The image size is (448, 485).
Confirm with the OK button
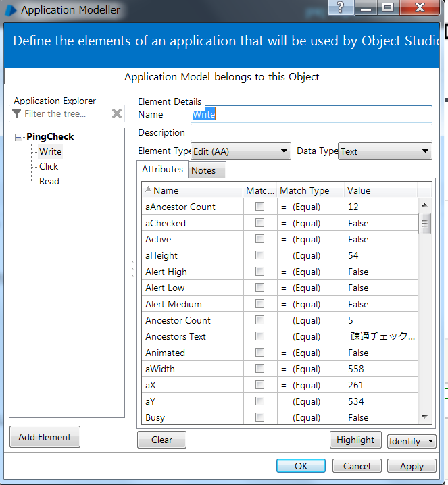coord(301,466)
